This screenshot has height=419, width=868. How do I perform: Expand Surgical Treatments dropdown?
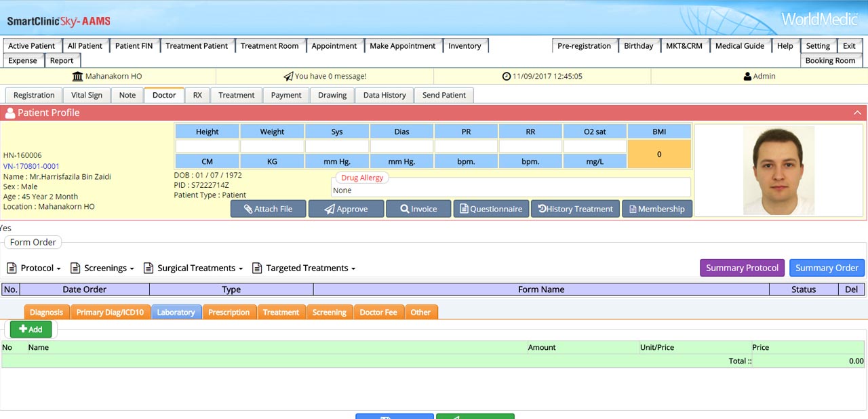point(193,268)
